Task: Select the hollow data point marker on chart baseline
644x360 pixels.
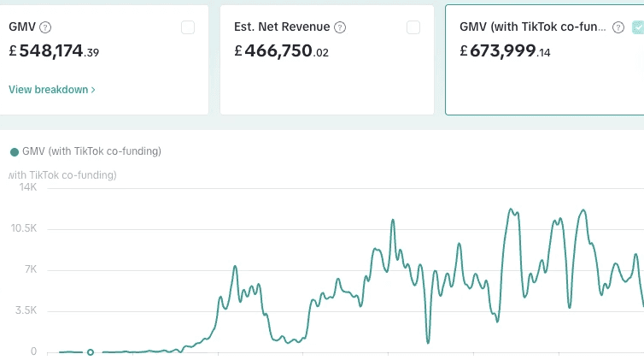Action: [x=91, y=351]
